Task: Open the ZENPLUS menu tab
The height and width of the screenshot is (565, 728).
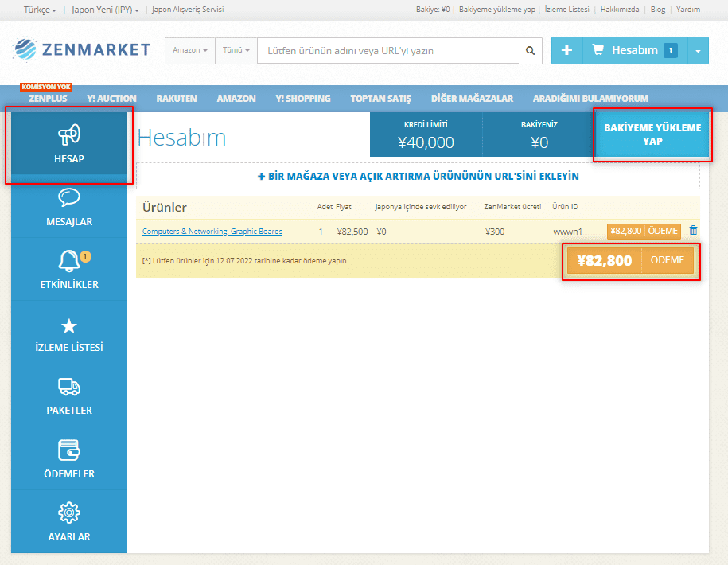Action: [x=48, y=99]
